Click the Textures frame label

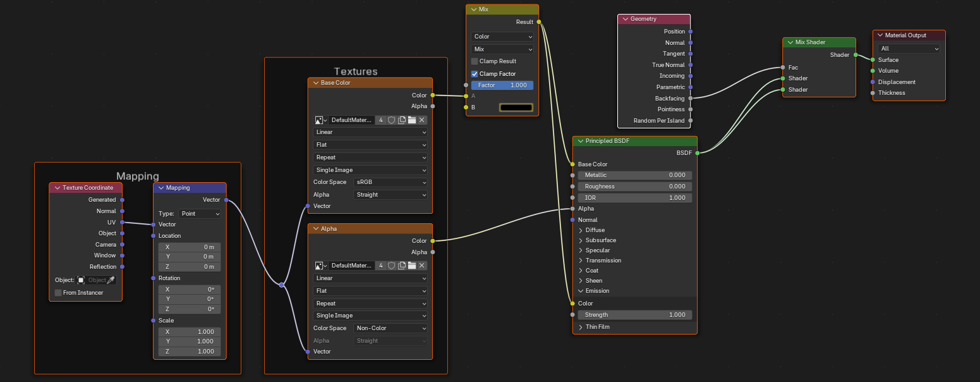356,71
